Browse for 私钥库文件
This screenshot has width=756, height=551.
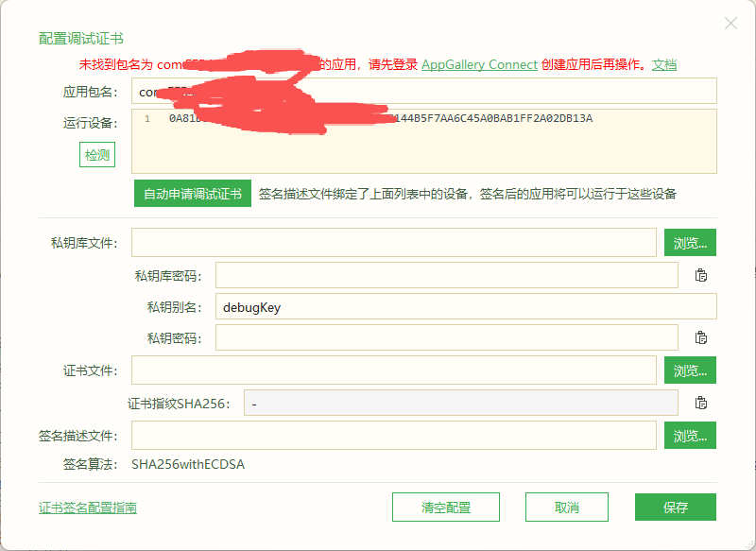(690, 243)
